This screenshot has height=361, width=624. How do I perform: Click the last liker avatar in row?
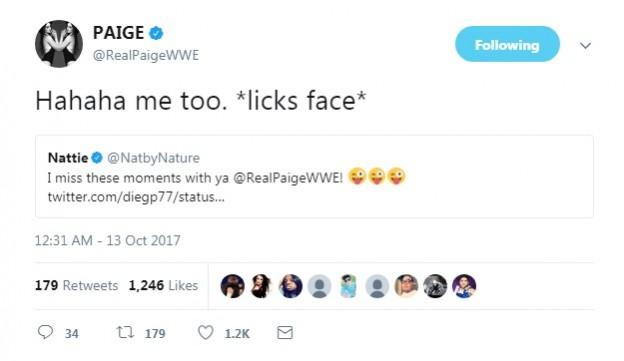[x=464, y=286]
